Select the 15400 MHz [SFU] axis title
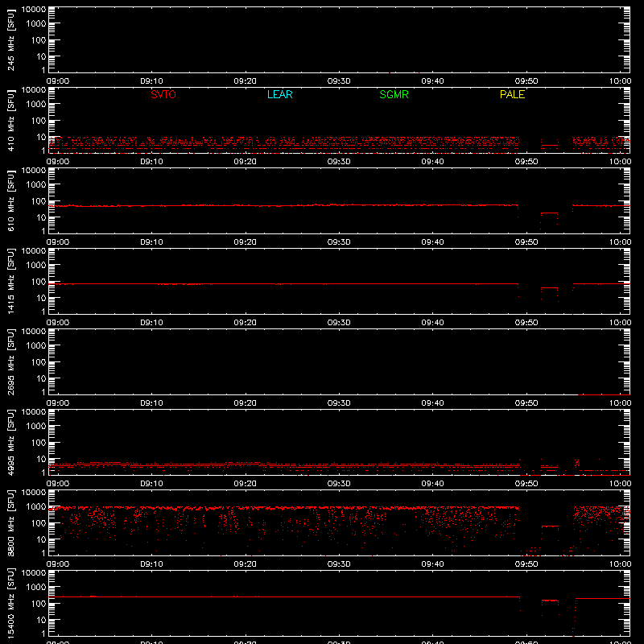The height and width of the screenshot is (644, 644). click(x=10, y=603)
